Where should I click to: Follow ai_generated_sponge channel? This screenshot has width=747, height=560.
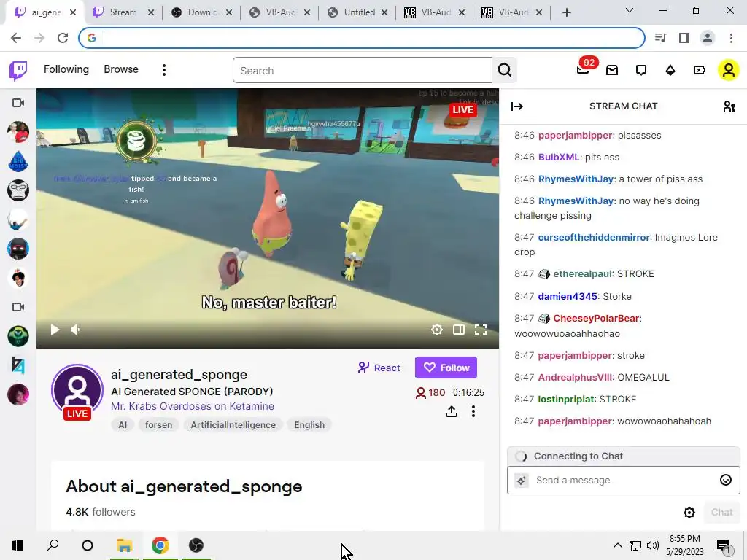[446, 367]
